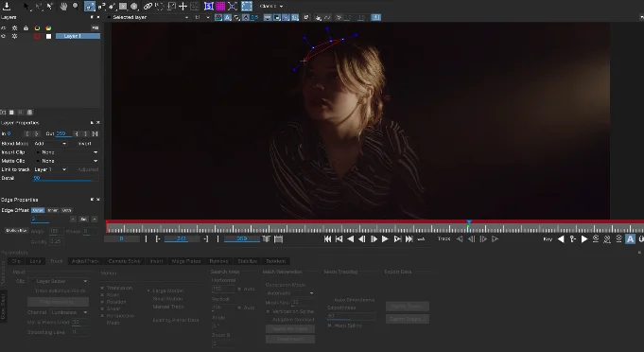Click the Save project icon
Image resolution: width=644 pixels, height=352 pixels.
pyautogui.click(x=7, y=6)
